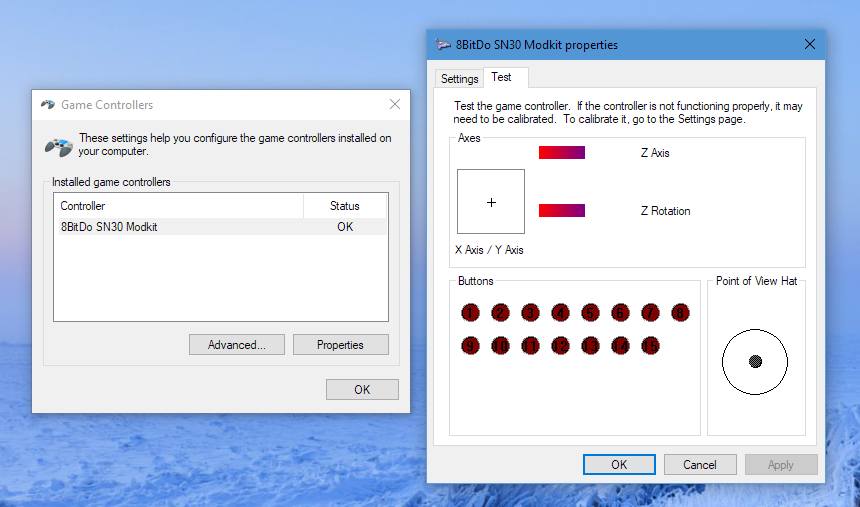Viewport: 860px width, 507px height.
Task: Click button 8 indicator in Buttons group
Action: pos(680,313)
